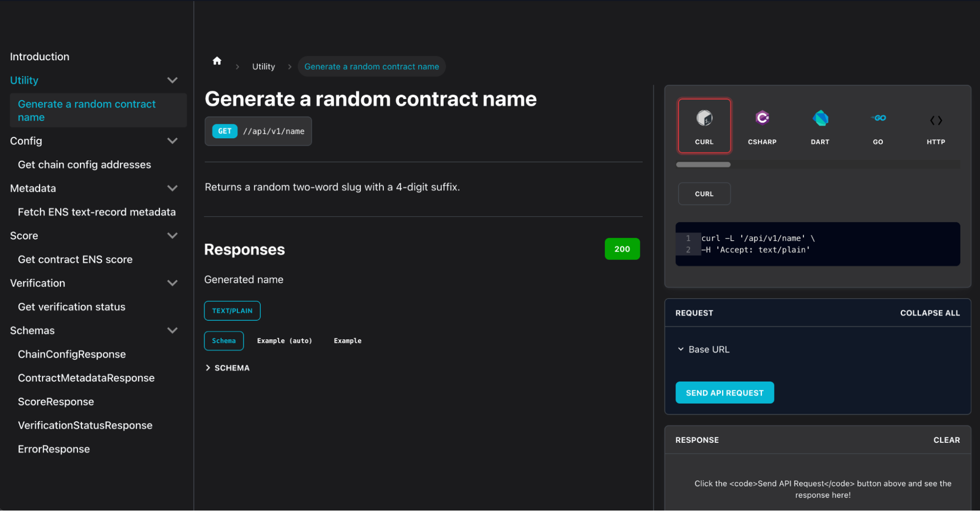Click the home icon in breadcrumb
The width and height of the screenshot is (980, 511).
coord(217,61)
